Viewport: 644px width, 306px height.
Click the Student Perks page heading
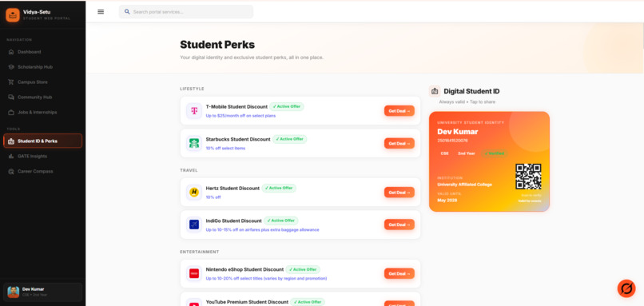[x=217, y=45]
